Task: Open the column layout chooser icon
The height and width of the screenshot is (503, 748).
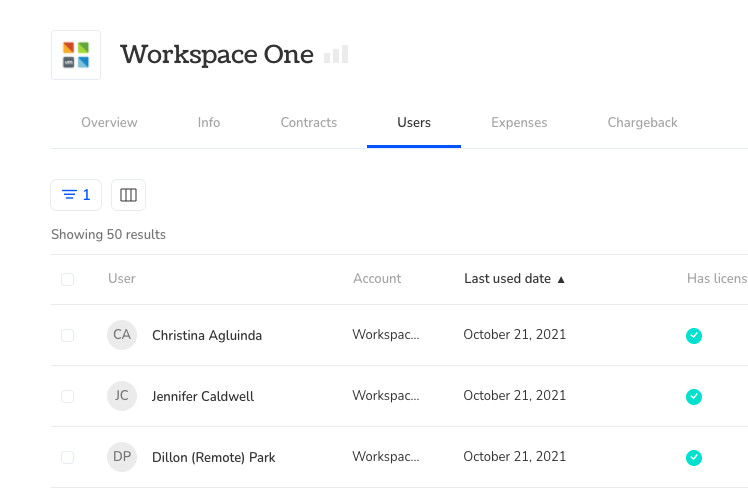Action: [x=128, y=195]
